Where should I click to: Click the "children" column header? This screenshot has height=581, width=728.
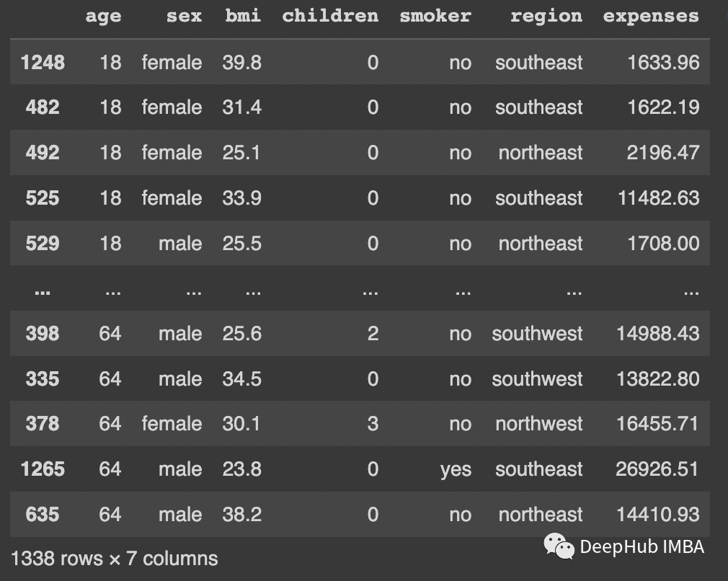(330, 16)
